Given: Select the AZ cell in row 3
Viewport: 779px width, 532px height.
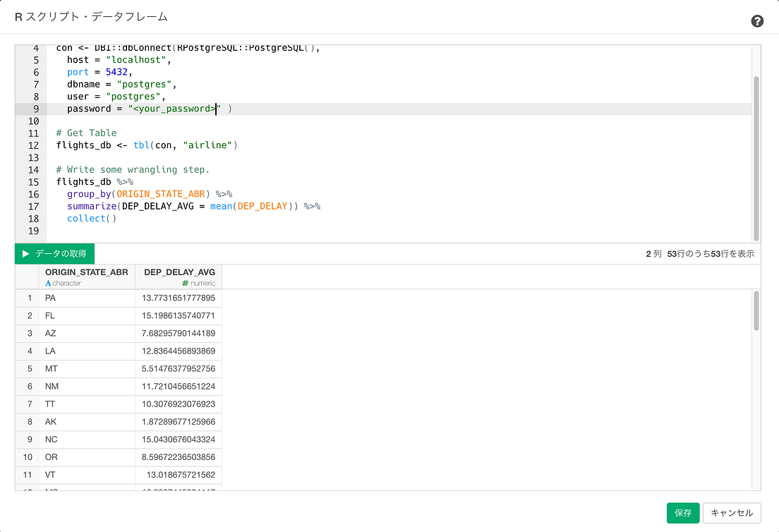Looking at the screenshot, I should coord(87,333).
